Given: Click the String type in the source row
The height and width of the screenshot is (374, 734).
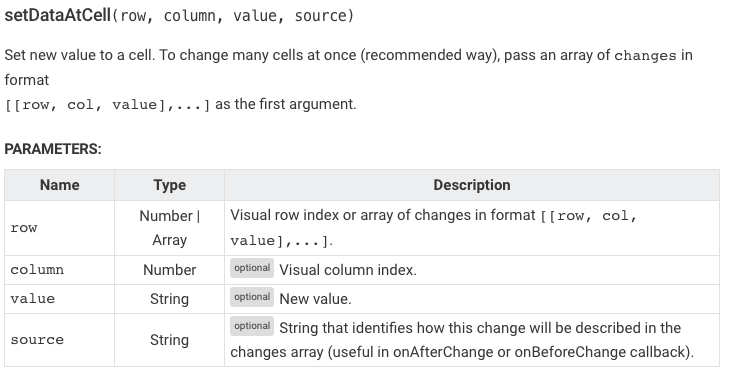Looking at the screenshot, I should (x=169, y=340).
